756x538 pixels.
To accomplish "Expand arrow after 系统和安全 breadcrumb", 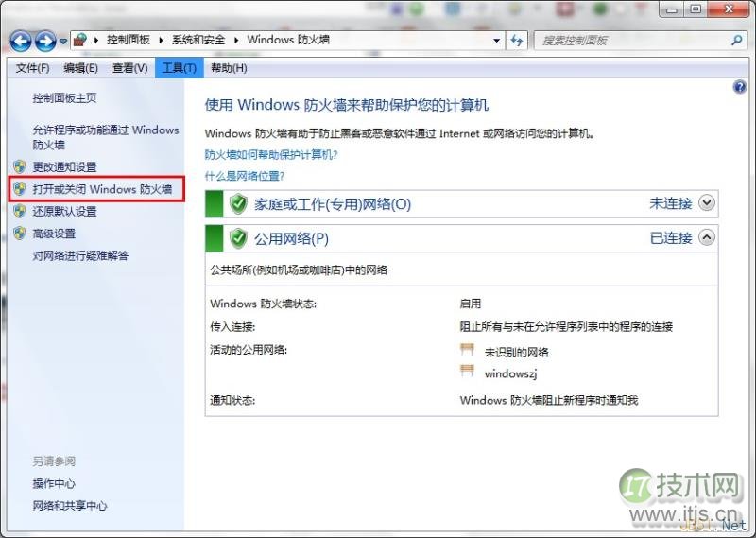I will pyautogui.click(x=236, y=40).
